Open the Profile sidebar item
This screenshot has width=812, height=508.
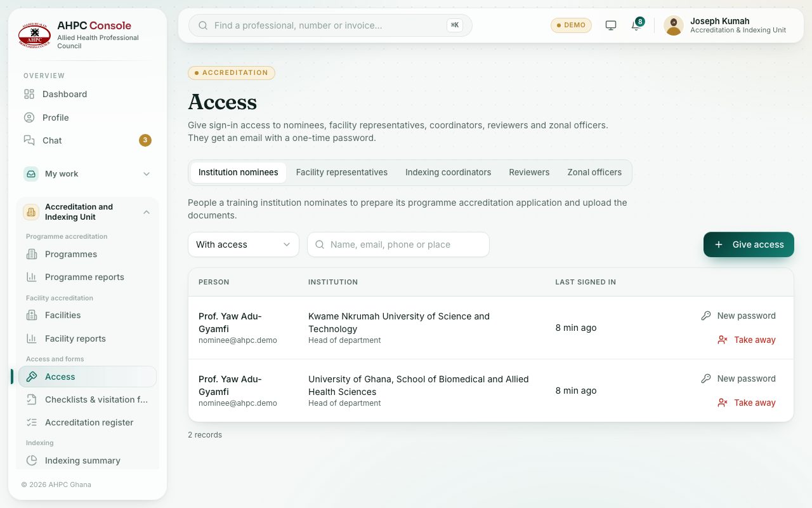[x=88, y=117]
